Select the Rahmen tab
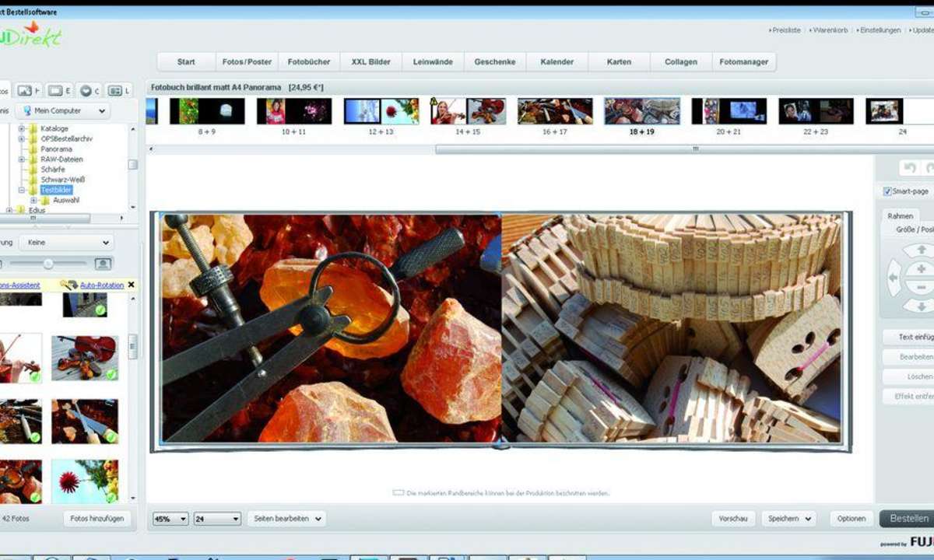The image size is (934, 560). point(901,215)
